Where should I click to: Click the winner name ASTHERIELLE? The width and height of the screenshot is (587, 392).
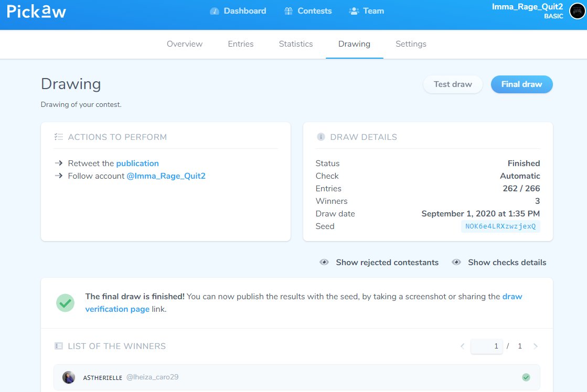click(103, 378)
